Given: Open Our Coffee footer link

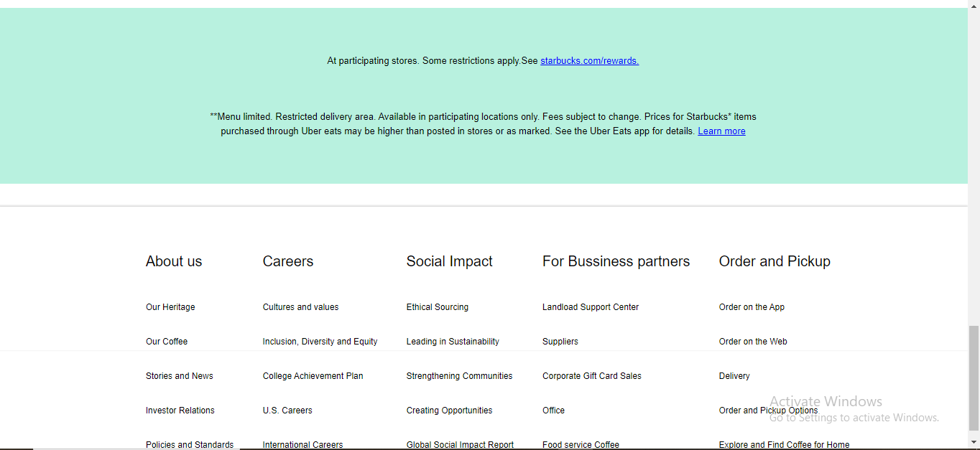Looking at the screenshot, I should [x=167, y=342].
